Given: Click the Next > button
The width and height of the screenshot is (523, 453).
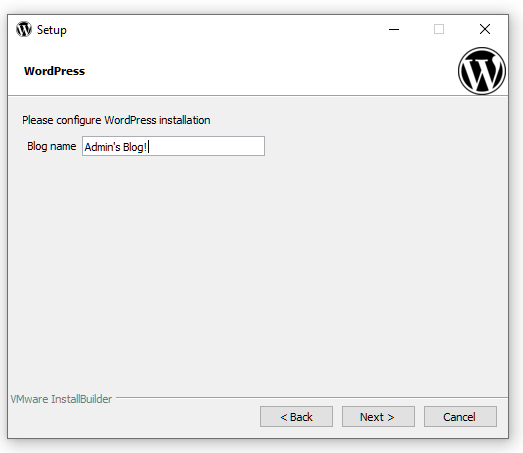Looking at the screenshot, I should (378, 417).
